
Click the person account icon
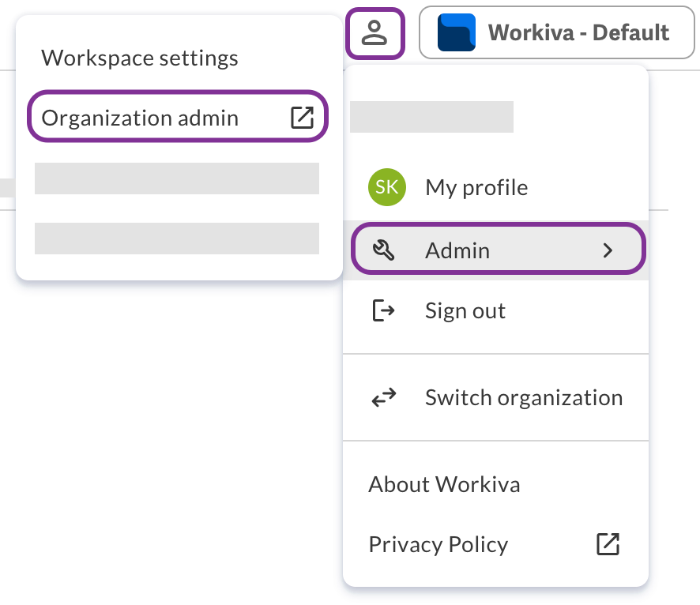tap(375, 33)
